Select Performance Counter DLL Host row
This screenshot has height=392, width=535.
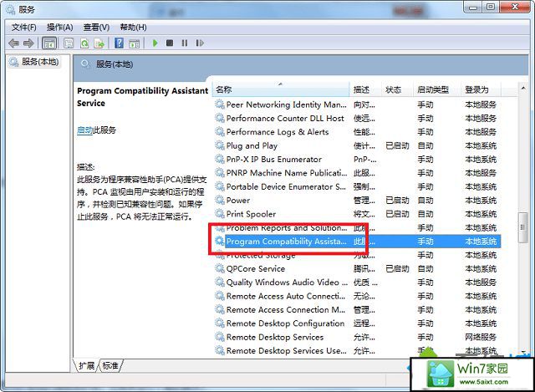[357, 119]
